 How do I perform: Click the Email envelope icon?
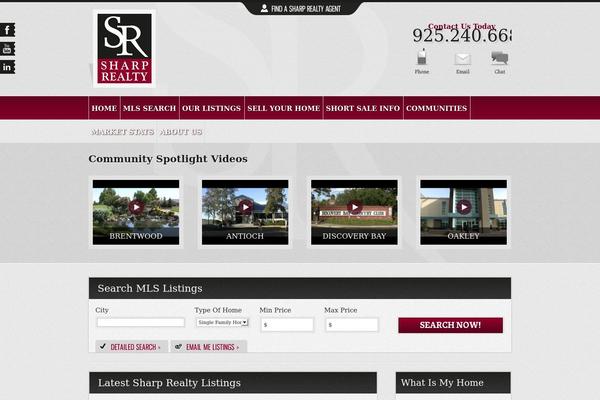tap(462, 59)
